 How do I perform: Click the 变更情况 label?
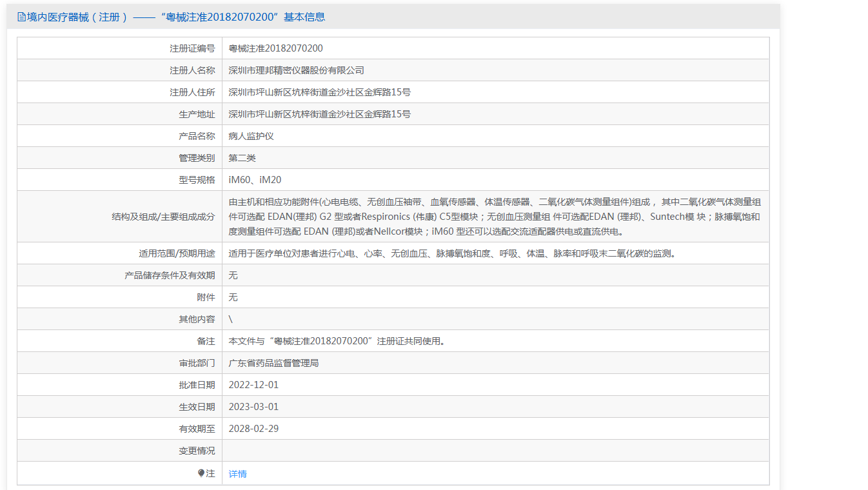coord(197,451)
